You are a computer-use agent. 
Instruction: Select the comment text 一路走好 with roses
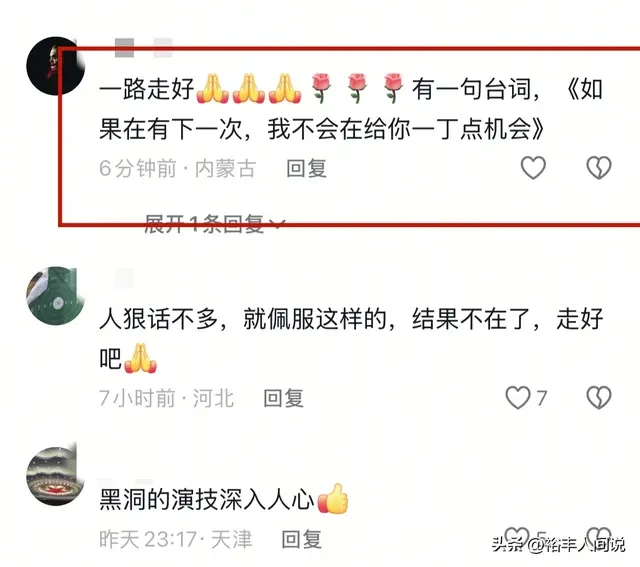pyautogui.click(x=351, y=109)
